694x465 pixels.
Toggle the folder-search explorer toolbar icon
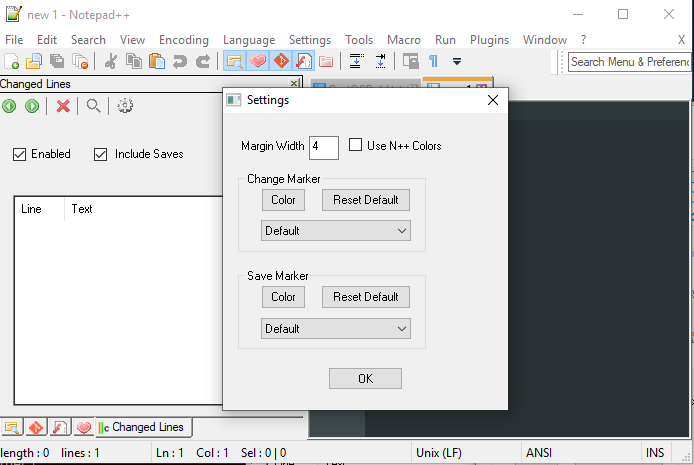235,61
